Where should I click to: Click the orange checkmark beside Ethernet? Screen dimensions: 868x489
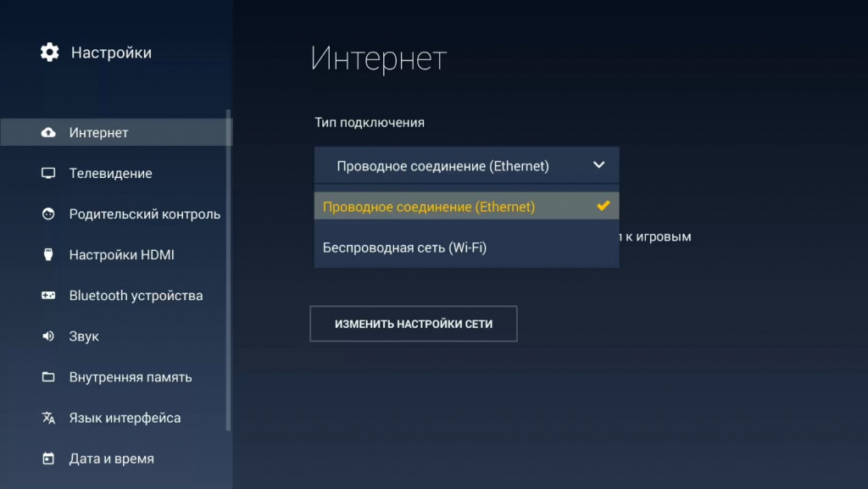tap(603, 206)
